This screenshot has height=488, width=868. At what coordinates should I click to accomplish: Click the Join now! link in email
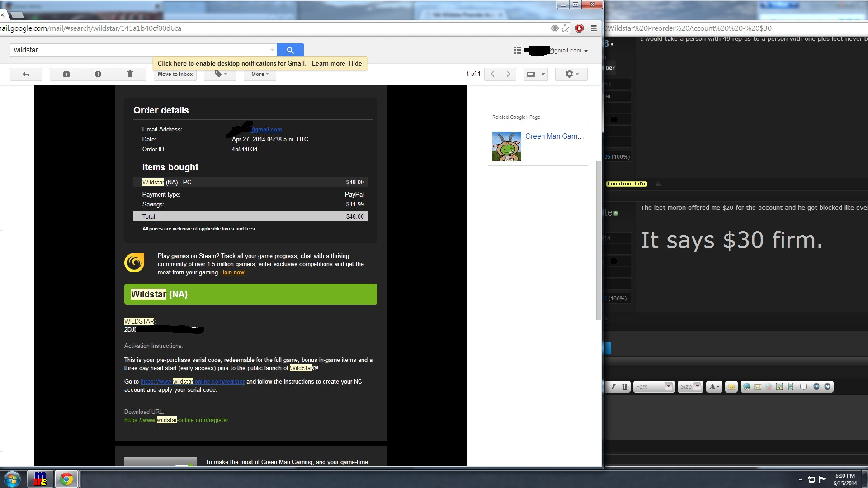[x=233, y=272]
